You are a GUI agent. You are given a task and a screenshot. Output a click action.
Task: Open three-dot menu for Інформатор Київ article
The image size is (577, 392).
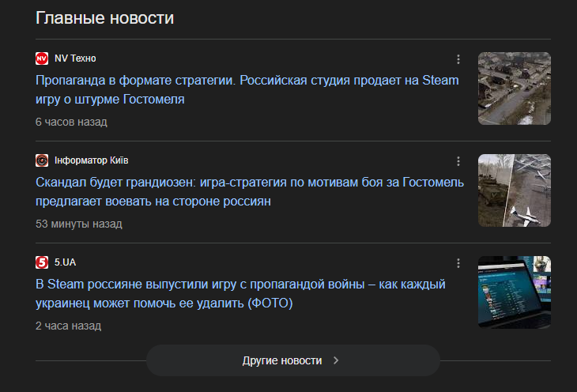click(x=458, y=161)
